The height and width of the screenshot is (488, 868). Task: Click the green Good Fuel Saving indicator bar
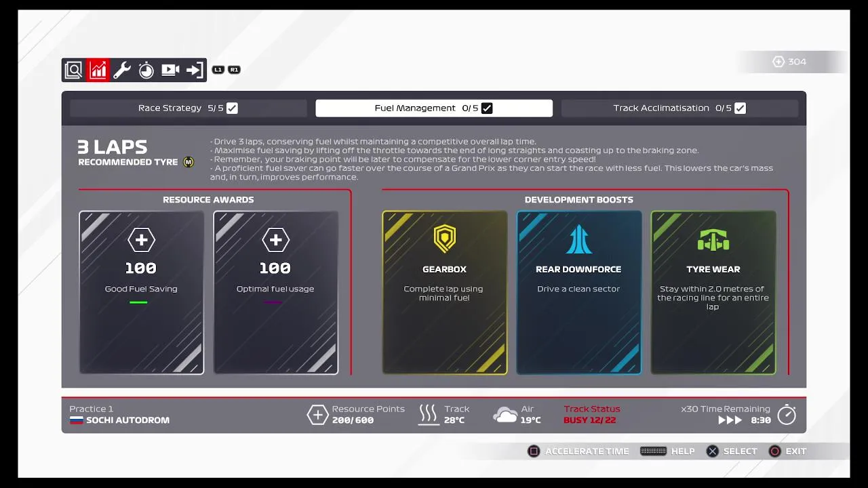click(138, 302)
